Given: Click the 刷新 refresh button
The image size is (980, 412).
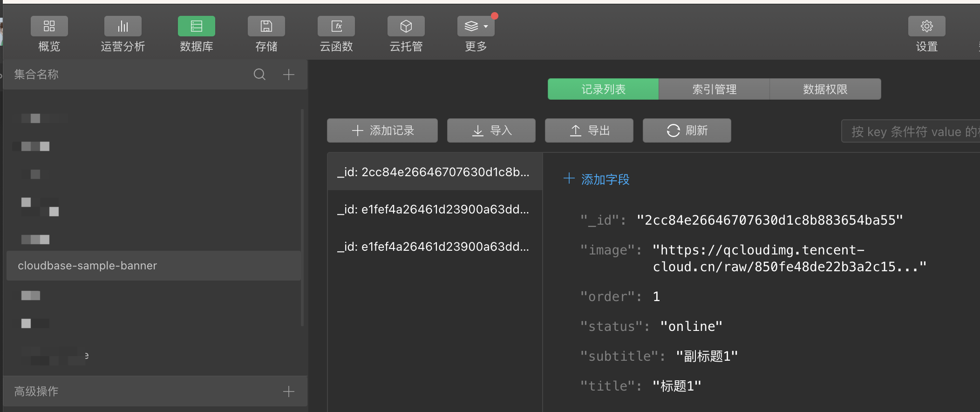Looking at the screenshot, I should 687,130.
